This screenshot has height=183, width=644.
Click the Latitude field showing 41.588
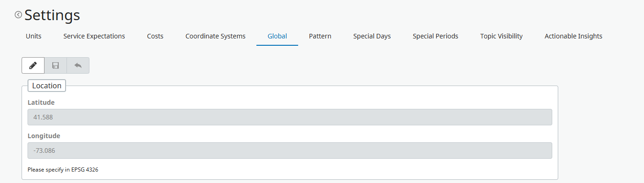click(289, 117)
